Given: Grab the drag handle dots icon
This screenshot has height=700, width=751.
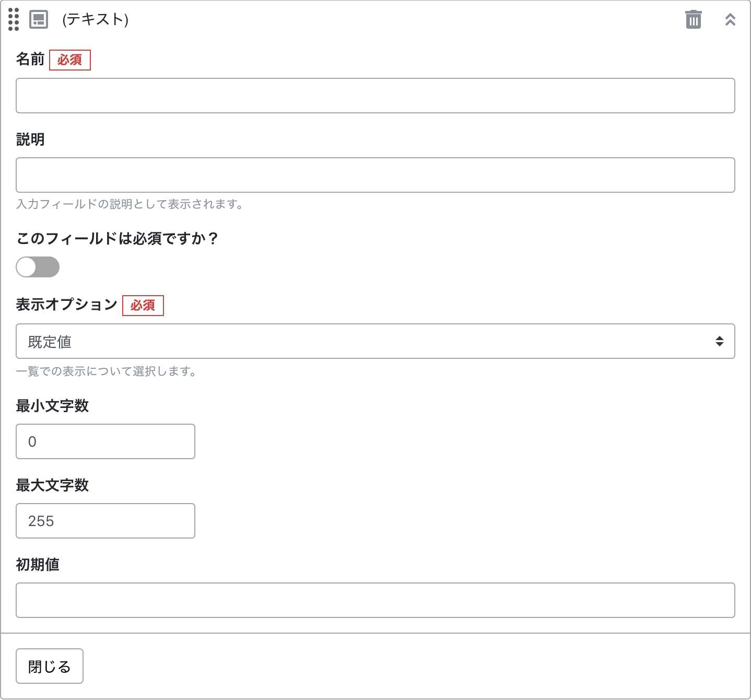Looking at the screenshot, I should pyautogui.click(x=14, y=19).
